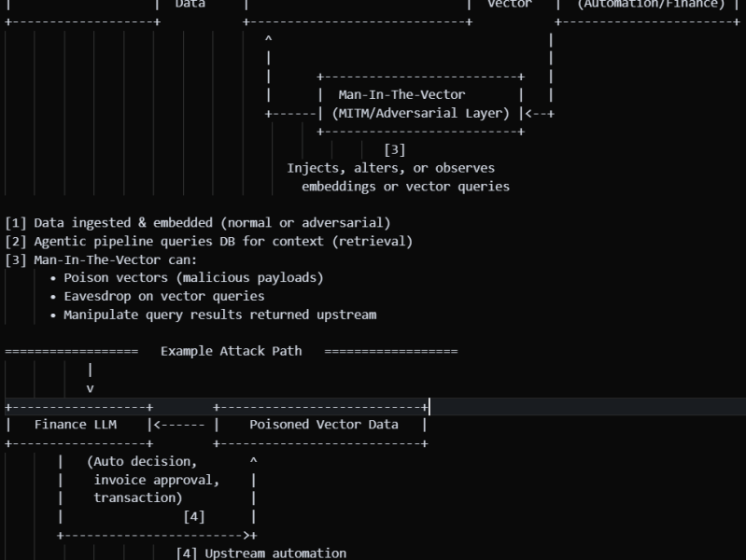Click the '(Auto decision,' text
This screenshot has width=746, height=560.
pos(142,461)
